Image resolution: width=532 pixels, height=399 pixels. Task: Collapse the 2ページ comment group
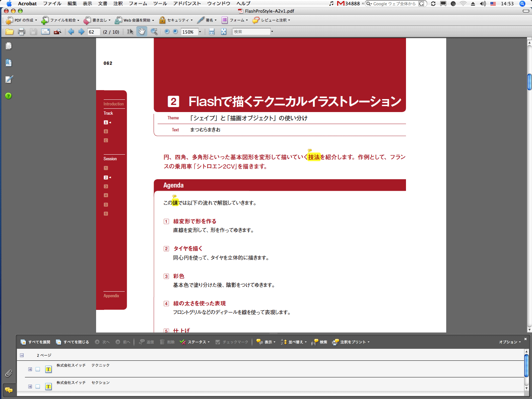tap(22, 355)
